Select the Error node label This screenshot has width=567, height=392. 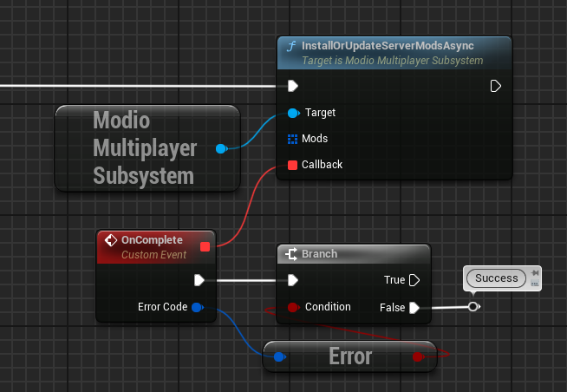click(x=350, y=356)
